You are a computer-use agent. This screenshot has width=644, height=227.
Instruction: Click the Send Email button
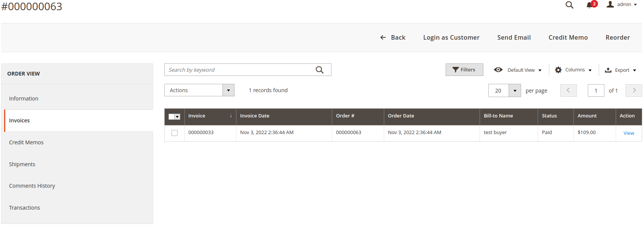pos(514,37)
